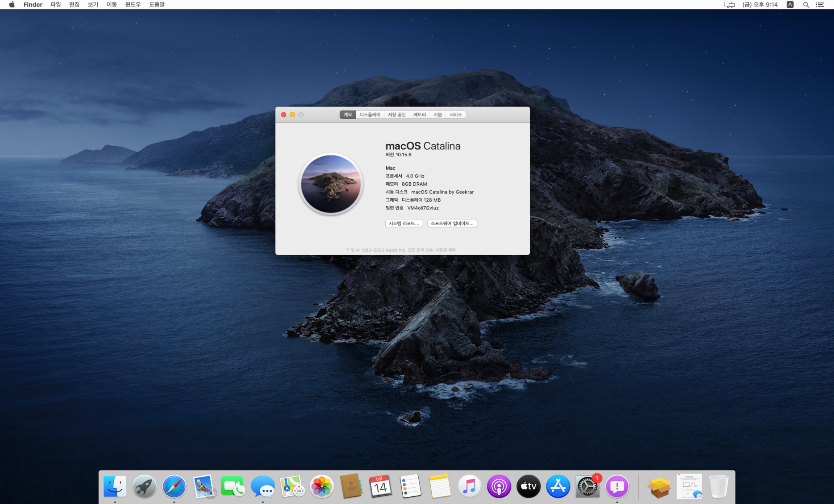The image size is (834, 504).
Task: Open Apple TV app in Dock
Action: coord(528,486)
